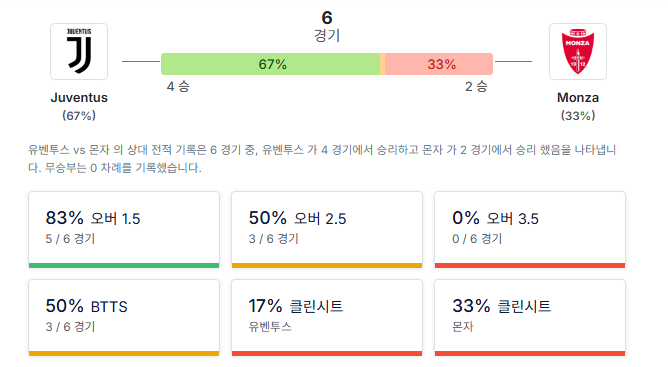Select the green 67% win bar
668x367 pixels.
coord(271,64)
